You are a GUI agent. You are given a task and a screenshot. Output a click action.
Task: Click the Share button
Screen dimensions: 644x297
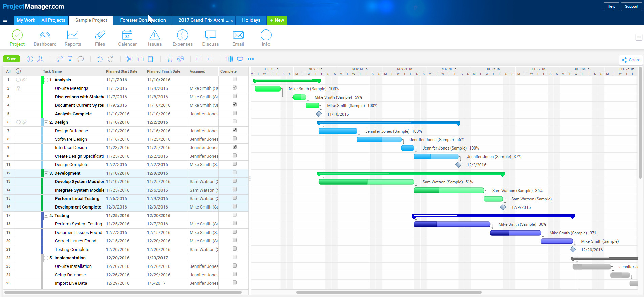click(x=631, y=60)
